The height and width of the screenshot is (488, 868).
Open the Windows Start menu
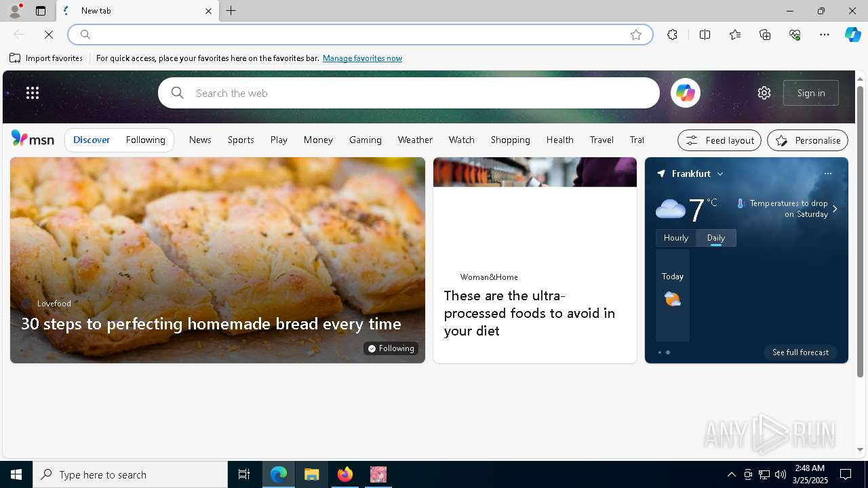[16, 474]
